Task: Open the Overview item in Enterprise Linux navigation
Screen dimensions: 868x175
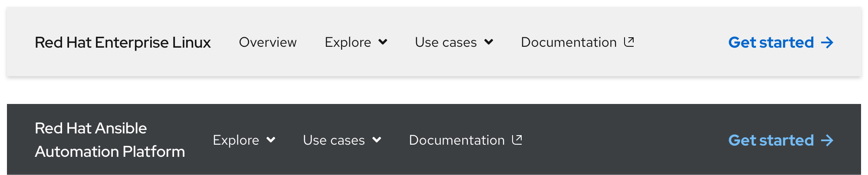Action: click(268, 42)
